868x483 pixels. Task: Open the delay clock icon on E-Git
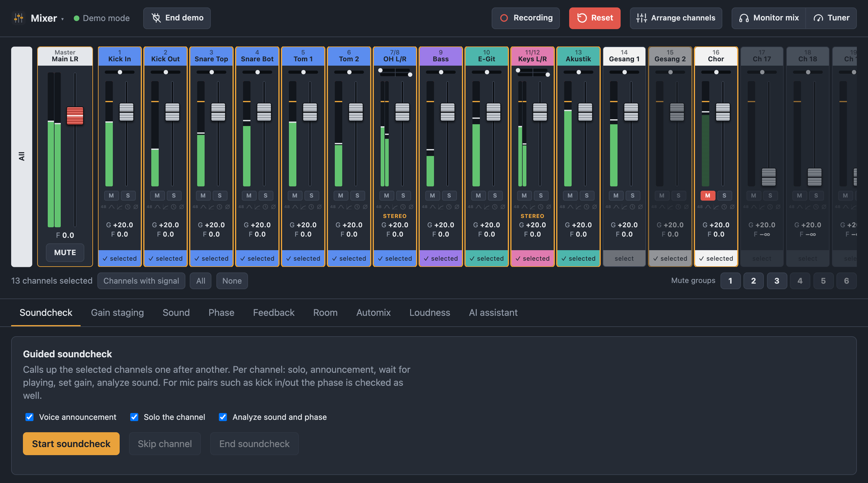(x=495, y=207)
